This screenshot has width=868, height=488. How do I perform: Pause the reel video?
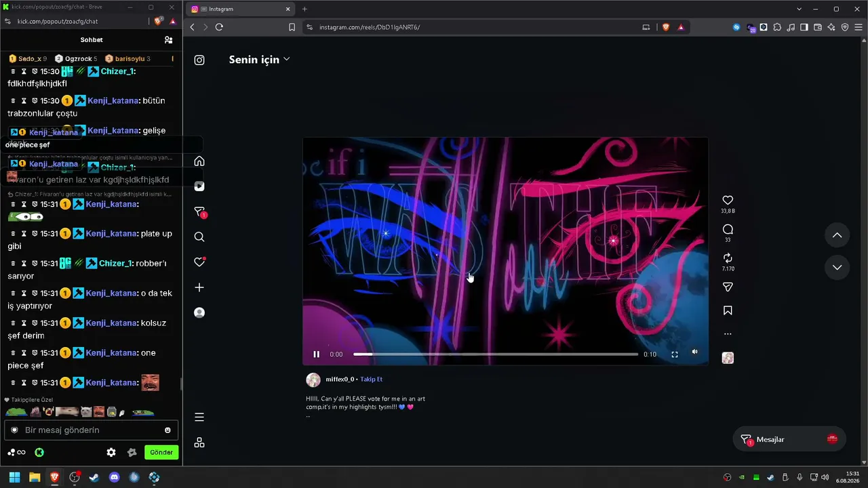tap(316, 354)
